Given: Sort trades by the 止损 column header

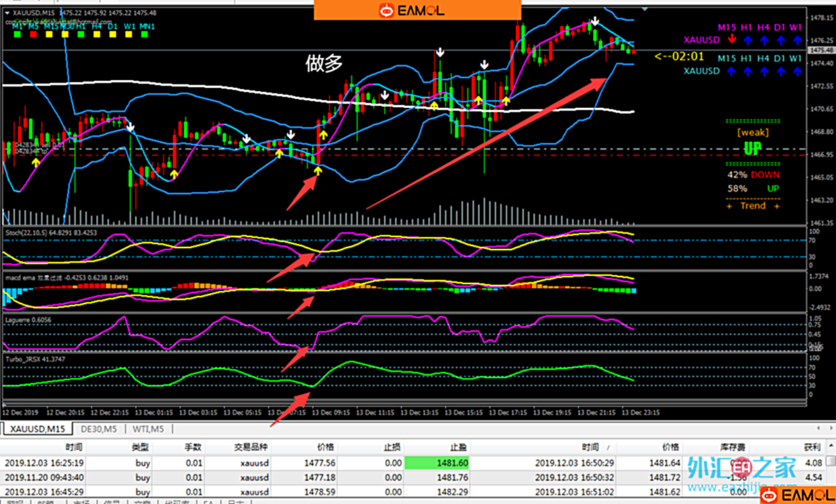Looking at the screenshot, I should 391,447.
